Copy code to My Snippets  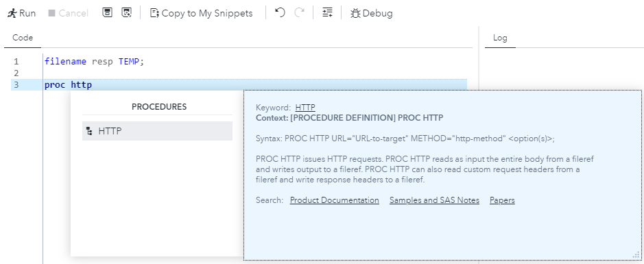[201, 13]
